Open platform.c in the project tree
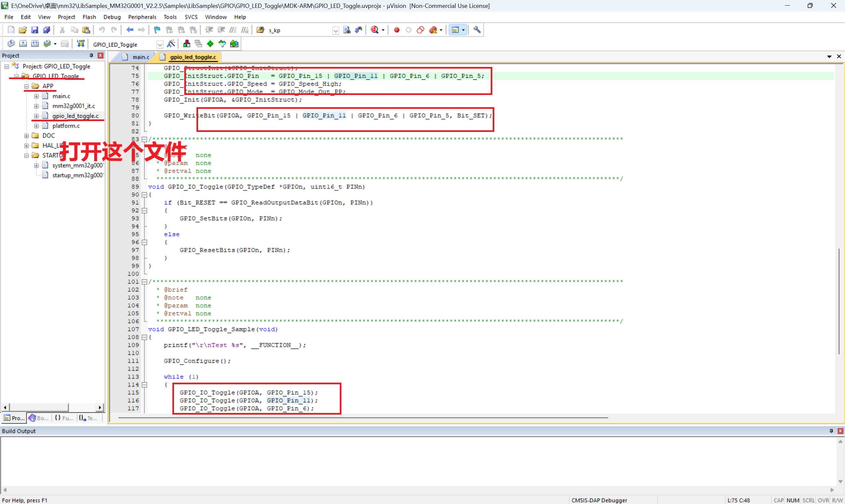 point(66,126)
